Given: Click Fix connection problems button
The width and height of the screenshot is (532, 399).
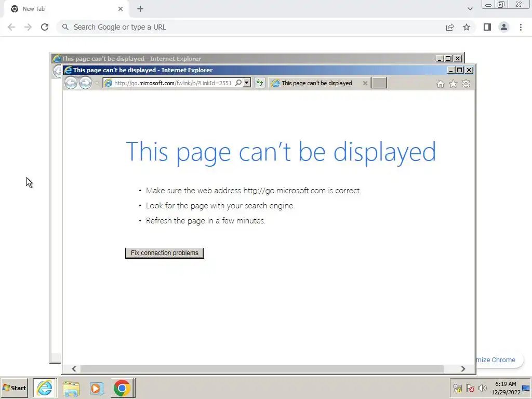Looking at the screenshot, I should [165, 253].
